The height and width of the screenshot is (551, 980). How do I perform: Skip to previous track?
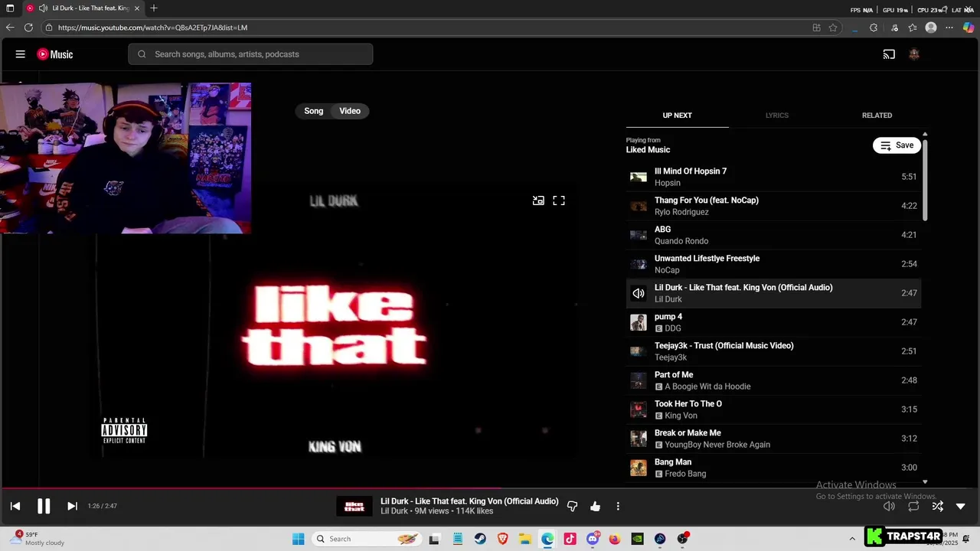15,506
